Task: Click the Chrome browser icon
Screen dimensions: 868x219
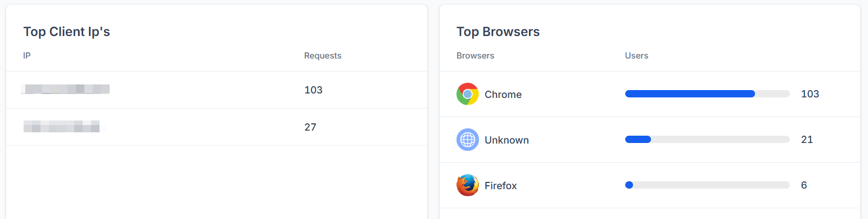Action: pyautogui.click(x=468, y=94)
